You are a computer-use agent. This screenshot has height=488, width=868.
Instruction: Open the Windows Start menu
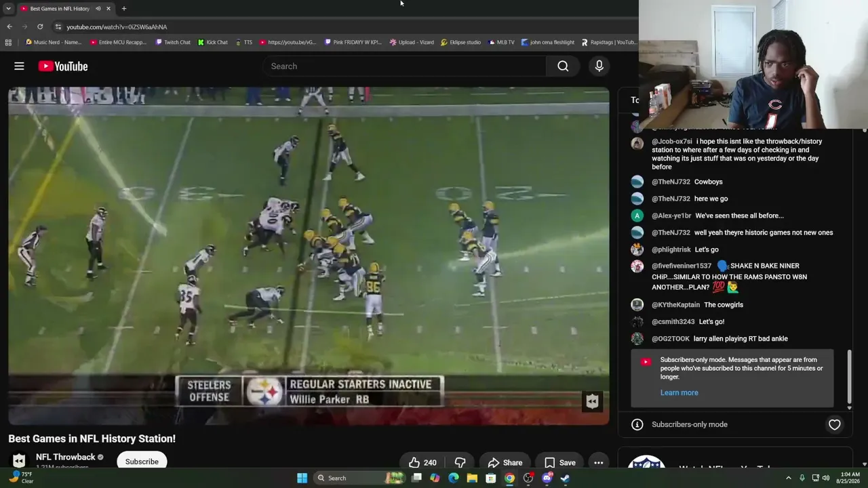click(302, 478)
